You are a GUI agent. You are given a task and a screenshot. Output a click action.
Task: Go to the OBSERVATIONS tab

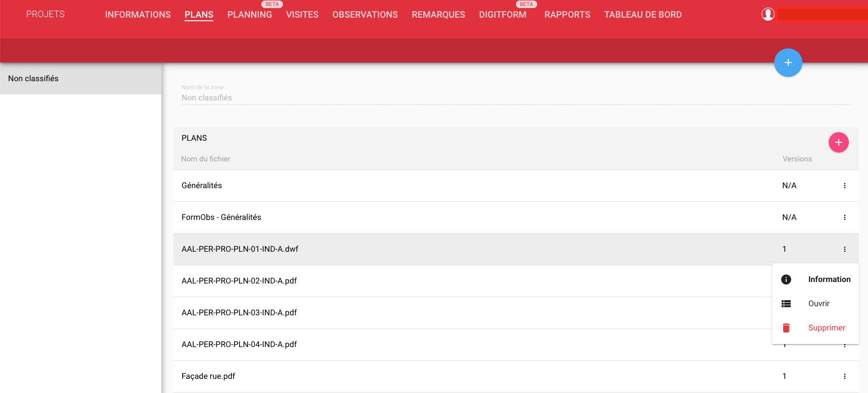coord(365,15)
